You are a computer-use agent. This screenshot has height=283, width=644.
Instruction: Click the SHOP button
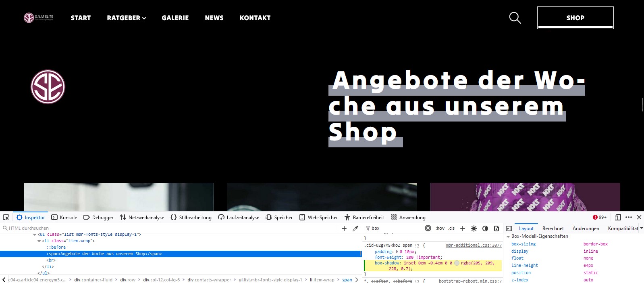[x=575, y=18]
